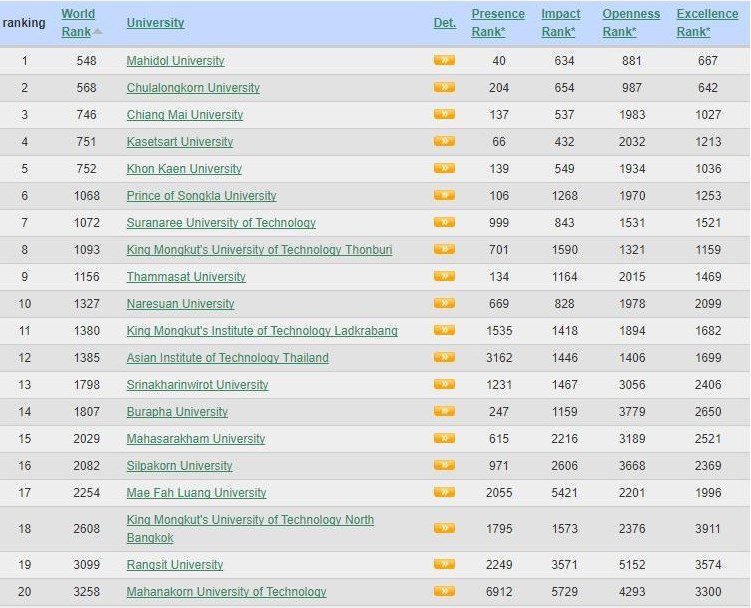Open Mahanakorn University of Technology link
751x608 pixels.
click(x=226, y=592)
